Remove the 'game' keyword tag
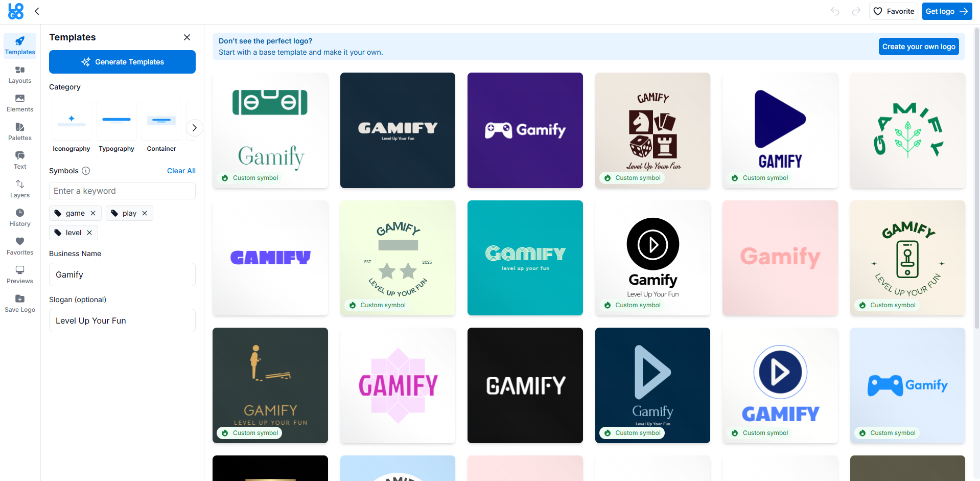 tap(92, 213)
